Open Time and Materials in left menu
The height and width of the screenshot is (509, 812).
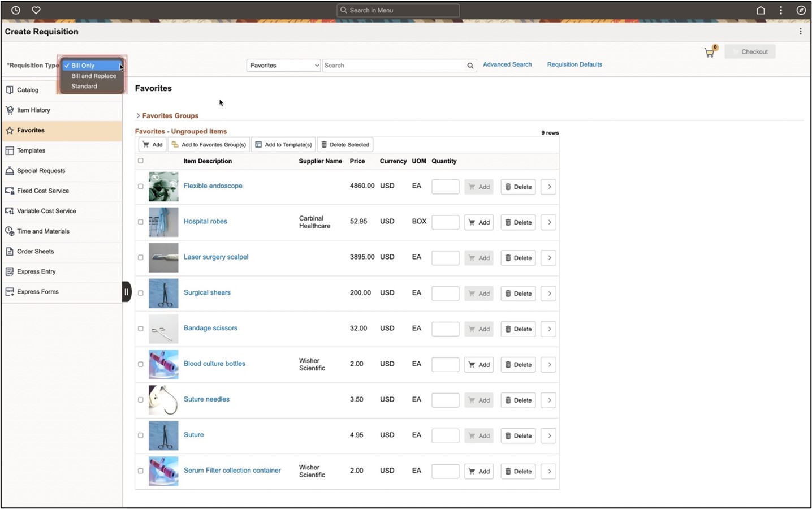(62, 231)
